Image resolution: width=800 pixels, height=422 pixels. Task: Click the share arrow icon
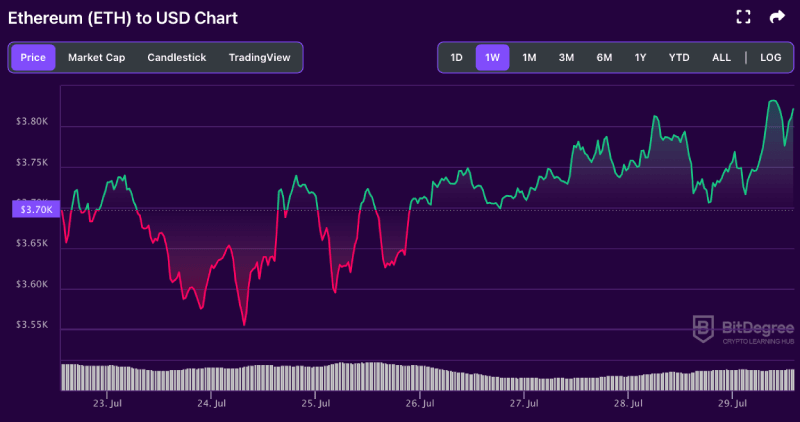(777, 17)
